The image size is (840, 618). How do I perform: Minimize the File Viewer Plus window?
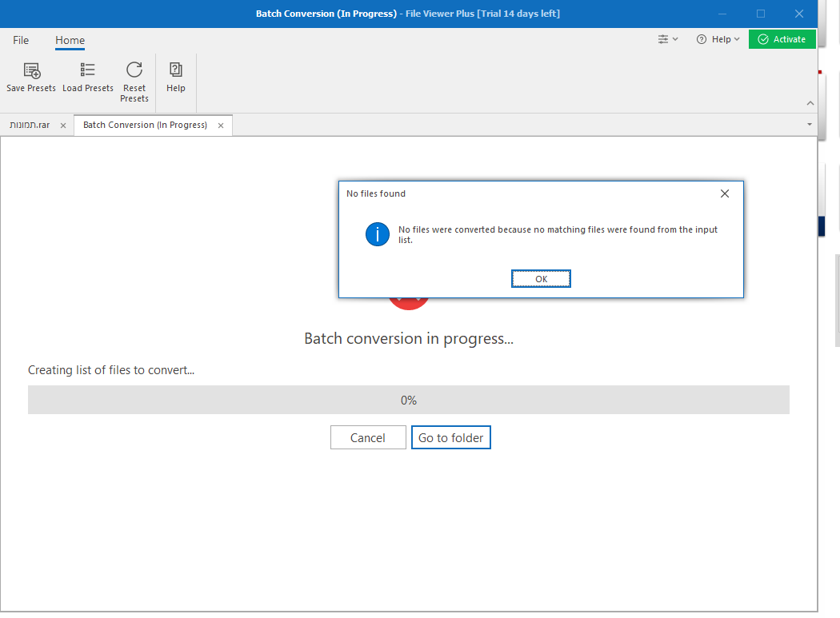pyautogui.click(x=722, y=14)
